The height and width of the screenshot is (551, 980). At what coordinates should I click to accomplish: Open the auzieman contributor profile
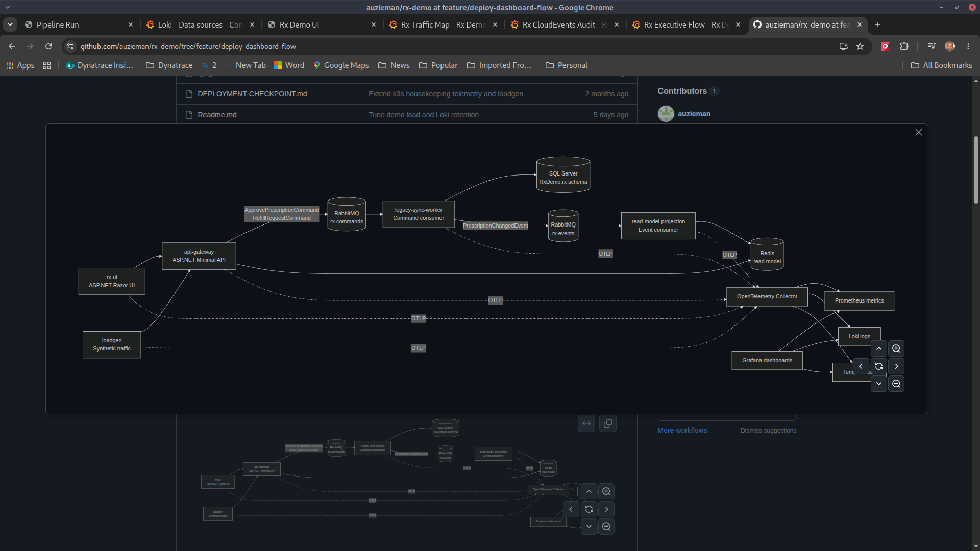(x=694, y=114)
